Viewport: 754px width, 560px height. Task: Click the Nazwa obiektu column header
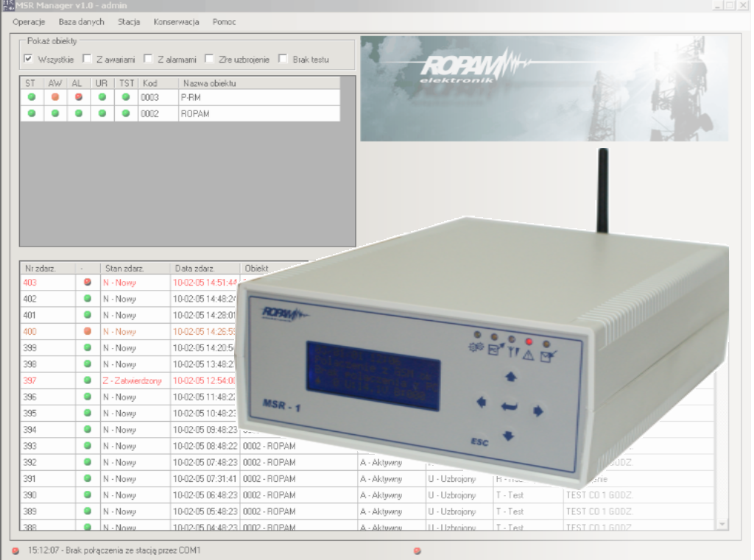tap(259, 83)
